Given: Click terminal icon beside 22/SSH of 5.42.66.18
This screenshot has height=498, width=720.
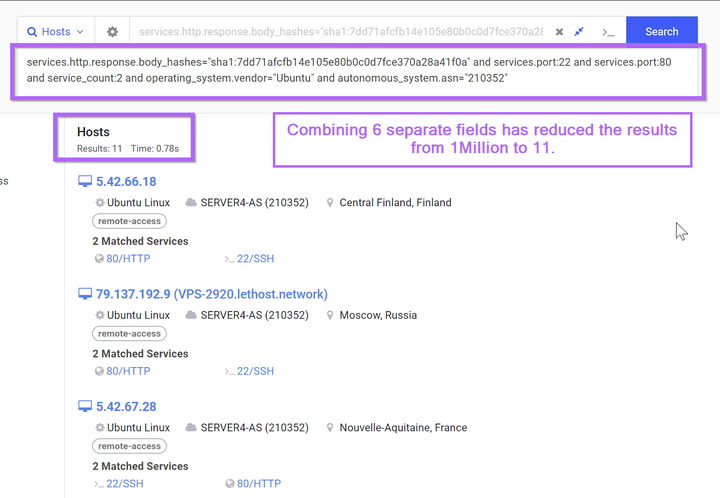Looking at the screenshot, I should [x=230, y=259].
